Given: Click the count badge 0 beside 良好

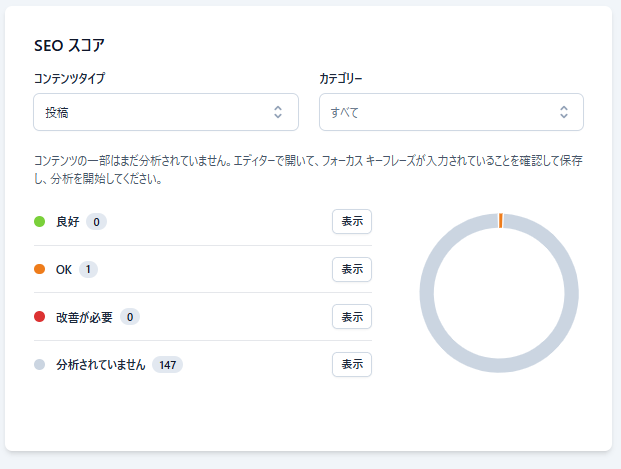Looking at the screenshot, I should pos(96,221).
